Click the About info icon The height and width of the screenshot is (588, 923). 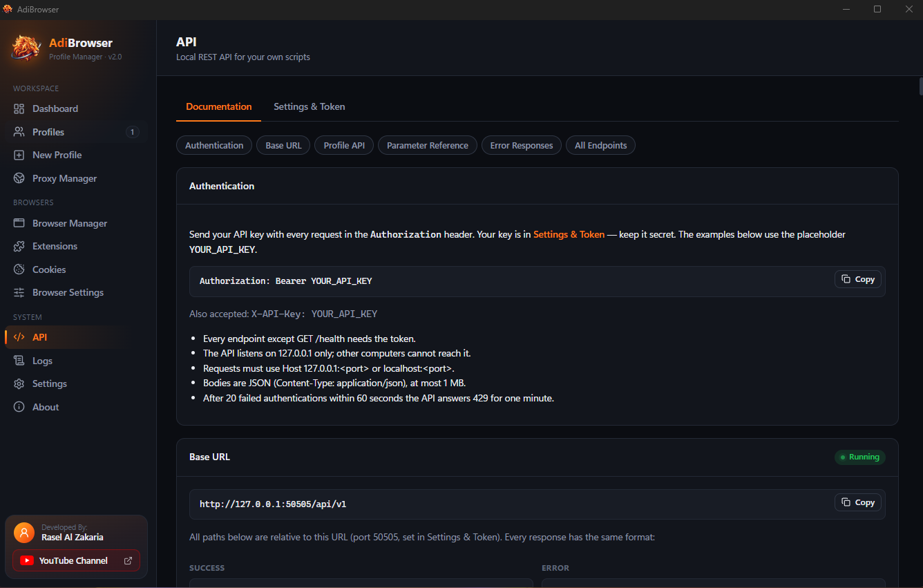point(19,407)
